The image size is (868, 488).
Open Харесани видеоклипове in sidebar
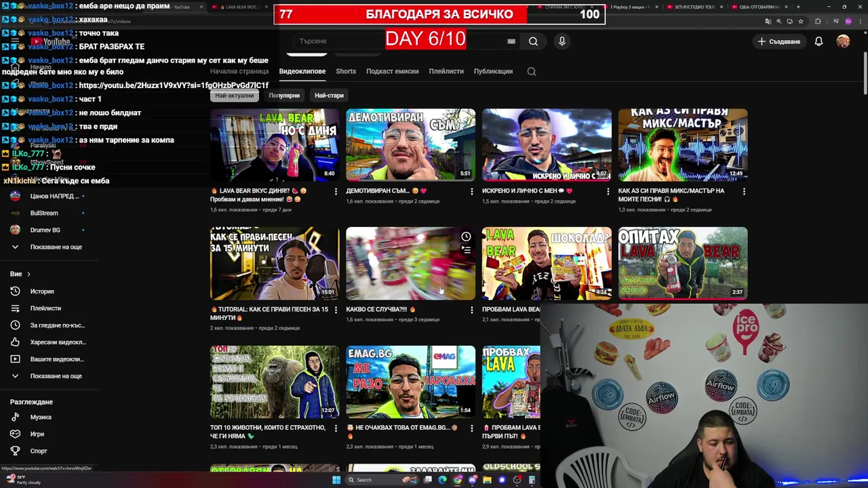pos(58,342)
